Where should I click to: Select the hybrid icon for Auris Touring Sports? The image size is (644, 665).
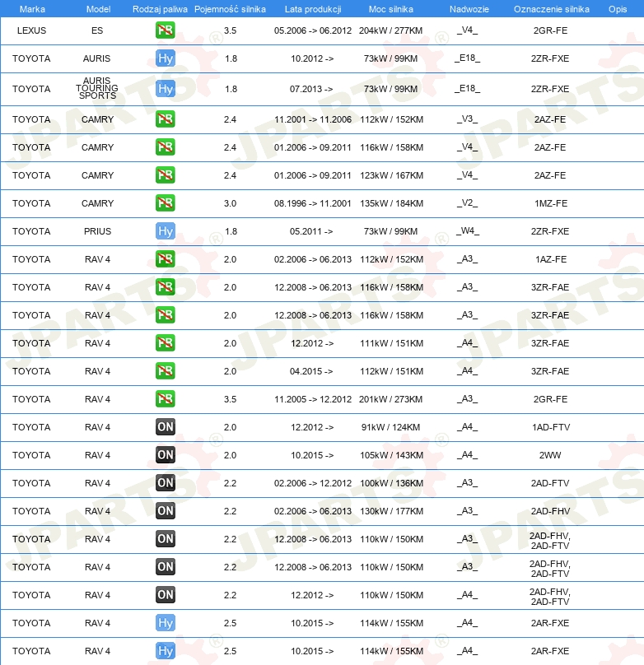pos(165,89)
